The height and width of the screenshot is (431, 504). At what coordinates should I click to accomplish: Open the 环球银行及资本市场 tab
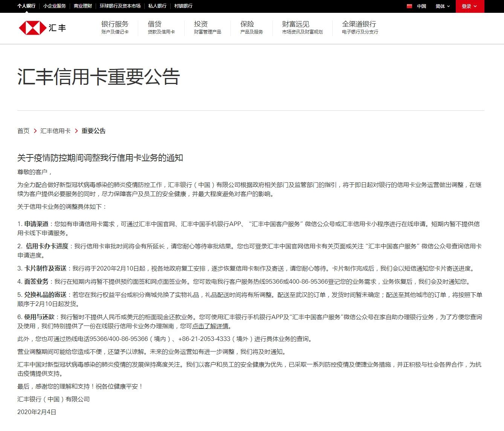(120, 6)
